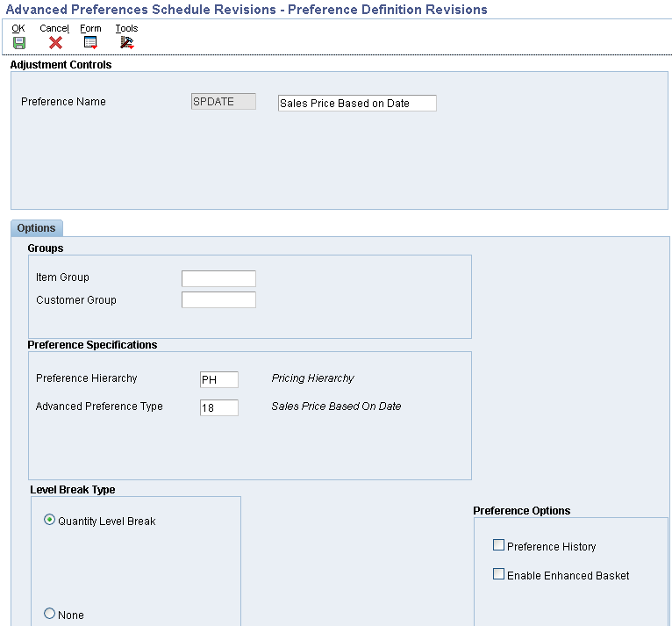This screenshot has height=626, width=672.
Task: Edit the Sales Price Based on Date description field
Action: (x=357, y=104)
